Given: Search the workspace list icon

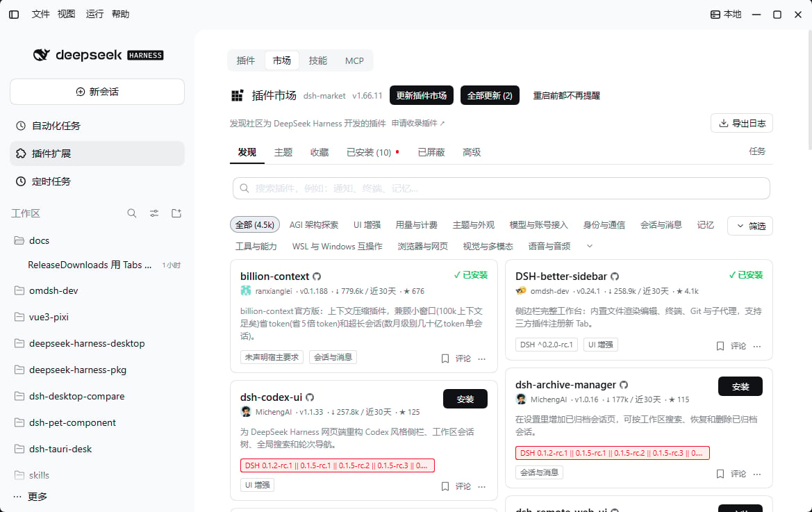Looking at the screenshot, I should coord(132,213).
